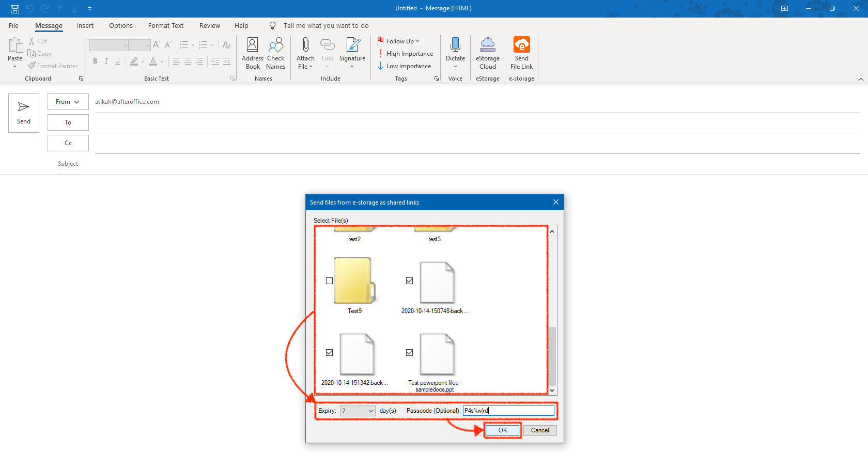Viewport: 868px width, 468px height.
Task: Click the Send envelope button
Action: click(x=24, y=113)
